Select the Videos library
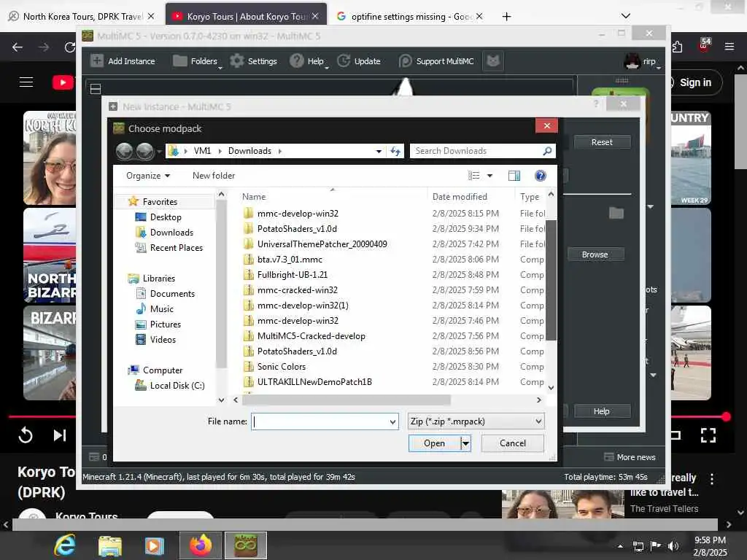Screen dimensions: 747x560 coord(163,340)
